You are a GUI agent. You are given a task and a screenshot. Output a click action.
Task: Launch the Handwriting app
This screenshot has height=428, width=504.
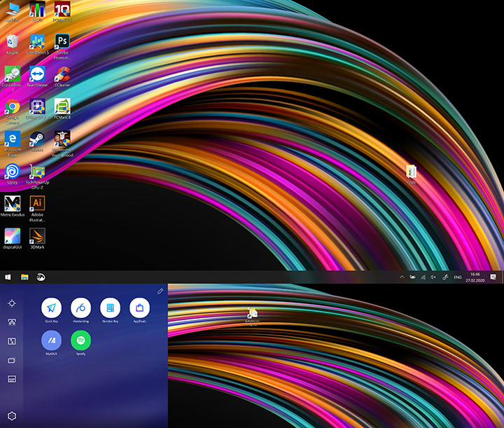(80, 308)
